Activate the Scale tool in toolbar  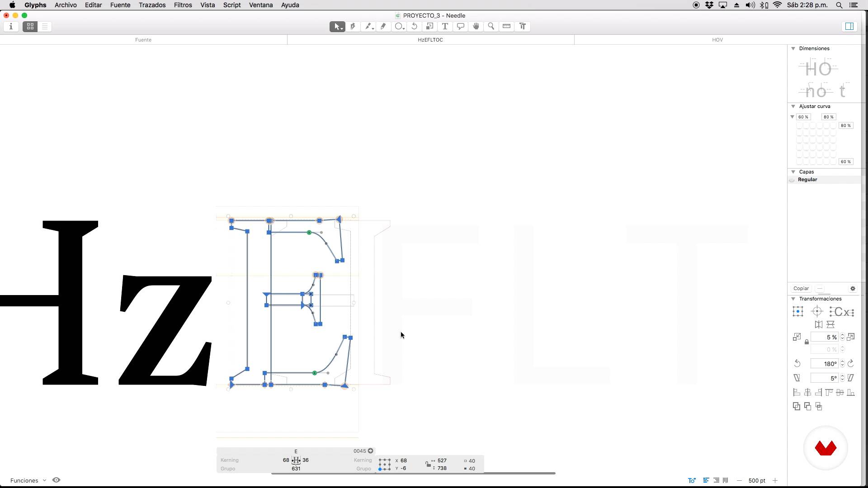(x=429, y=27)
